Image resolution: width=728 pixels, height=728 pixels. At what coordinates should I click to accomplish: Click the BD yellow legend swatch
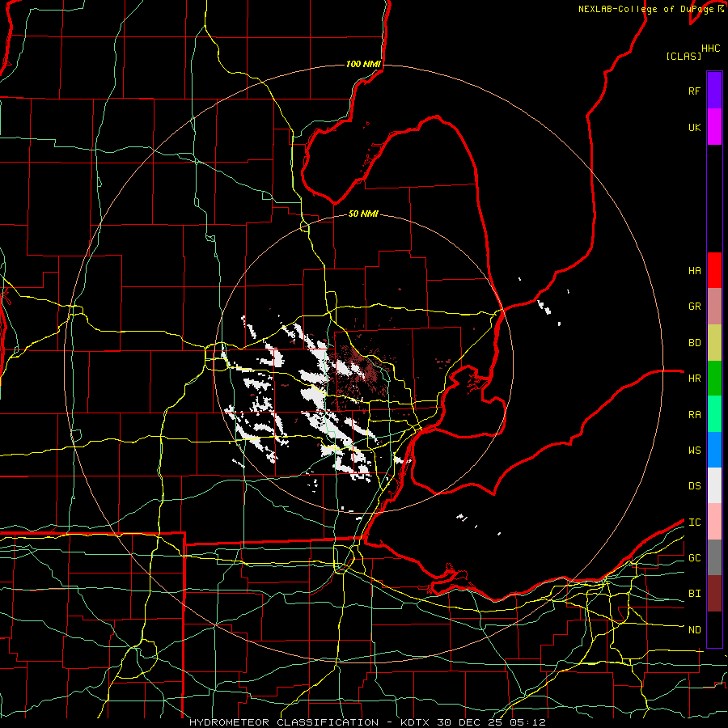(x=714, y=343)
